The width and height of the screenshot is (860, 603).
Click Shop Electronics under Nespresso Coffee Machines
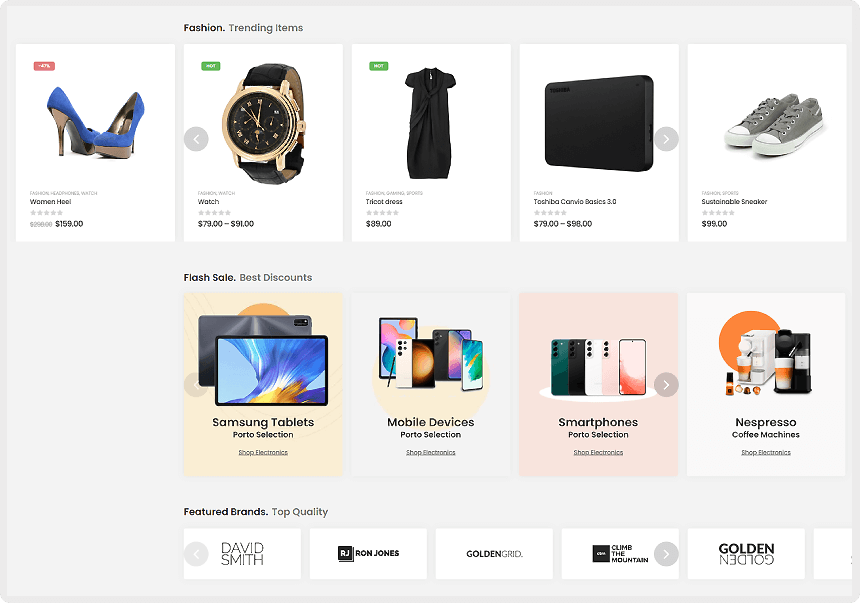766,452
